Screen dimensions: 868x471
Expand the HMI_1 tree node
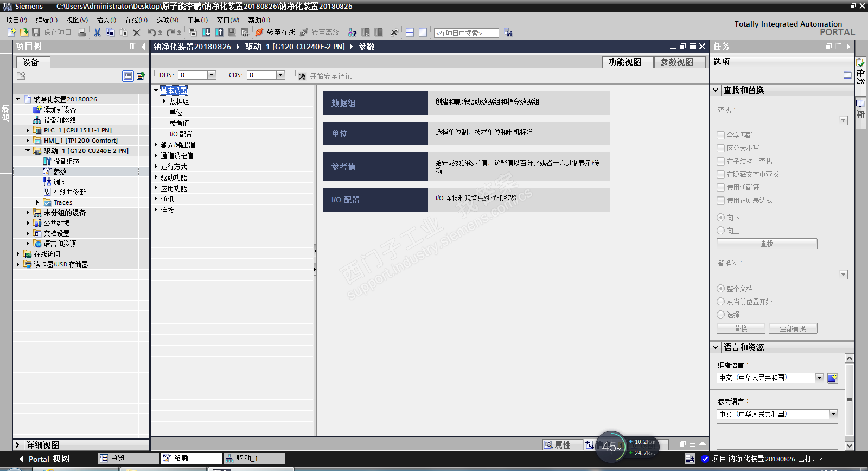(x=28, y=141)
